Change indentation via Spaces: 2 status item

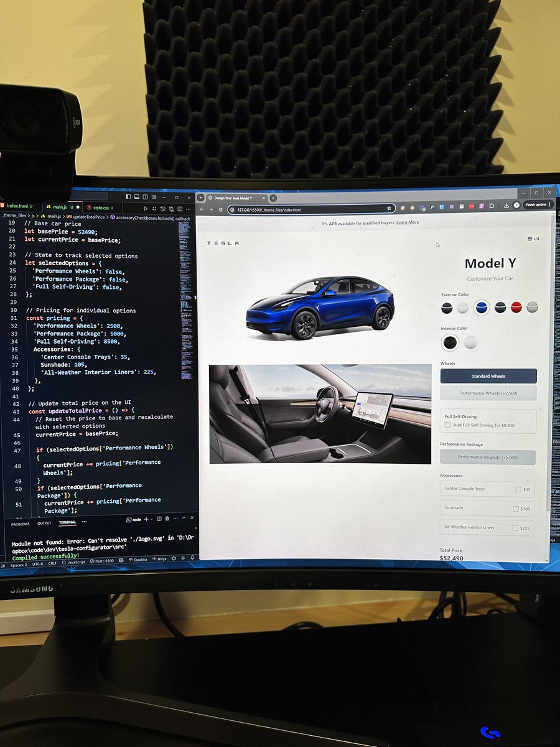click(x=18, y=564)
